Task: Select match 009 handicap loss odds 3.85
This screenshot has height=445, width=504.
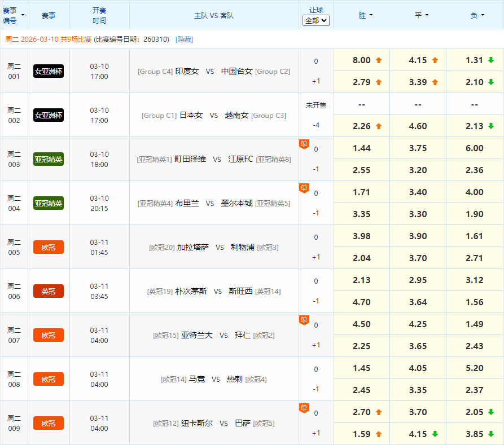Action: [x=475, y=434]
